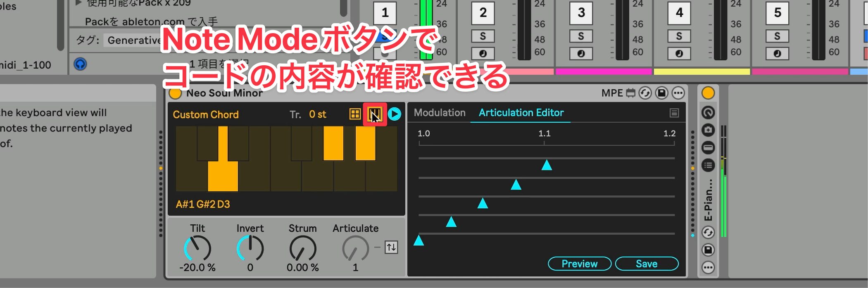Click the E-Pian... device title
The height and width of the screenshot is (288, 868).
click(708, 200)
